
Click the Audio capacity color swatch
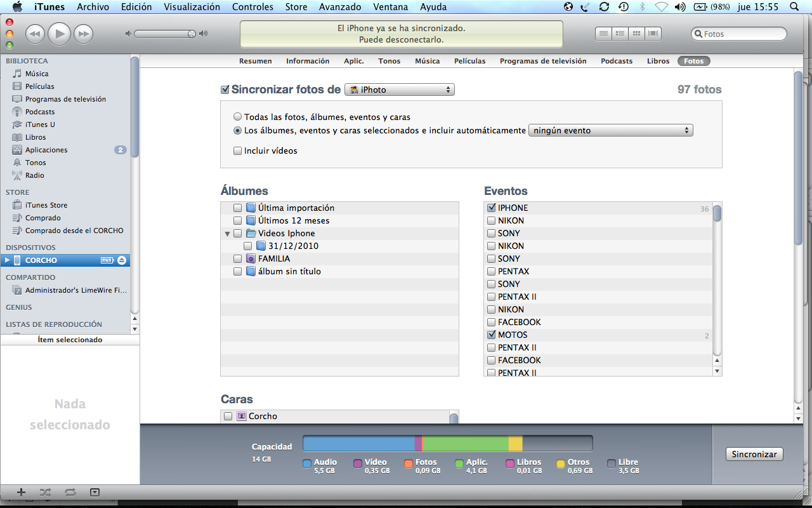307,464
